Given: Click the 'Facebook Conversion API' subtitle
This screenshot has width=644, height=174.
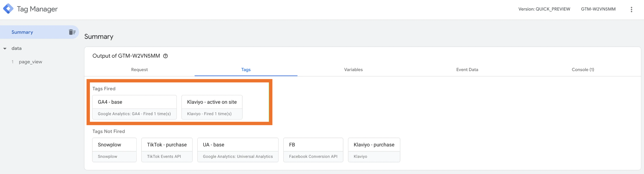Looking at the screenshot, I should 313,157.
